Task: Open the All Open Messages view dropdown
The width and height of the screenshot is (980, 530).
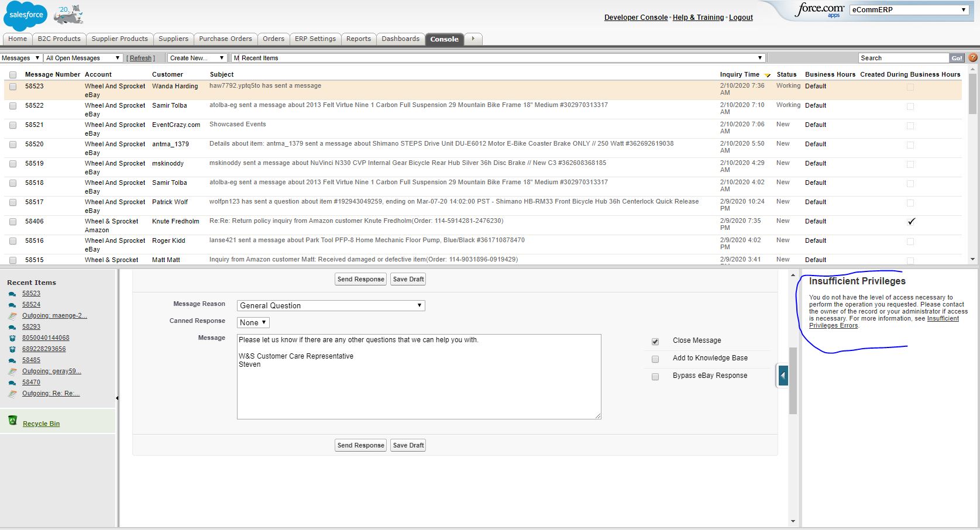Action: pos(83,58)
